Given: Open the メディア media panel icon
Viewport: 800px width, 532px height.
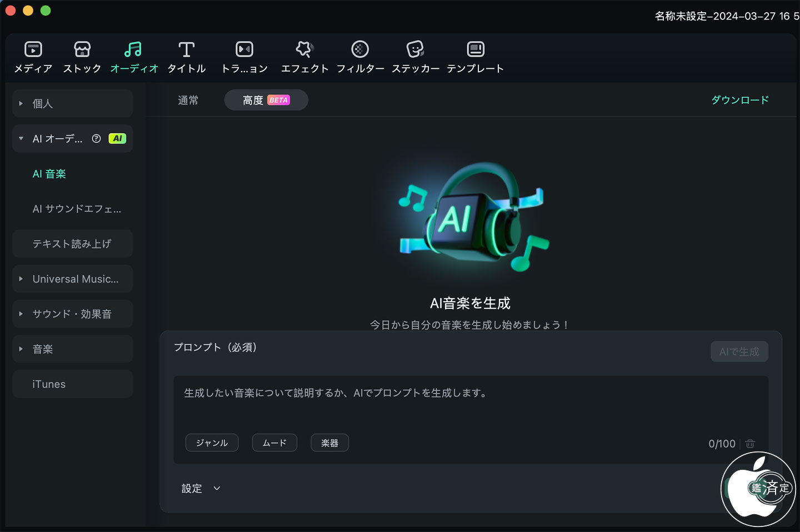Looking at the screenshot, I should [x=33, y=49].
